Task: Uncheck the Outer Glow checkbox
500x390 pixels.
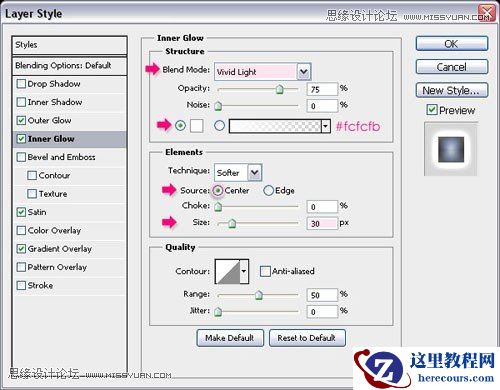Action: pos(21,120)
